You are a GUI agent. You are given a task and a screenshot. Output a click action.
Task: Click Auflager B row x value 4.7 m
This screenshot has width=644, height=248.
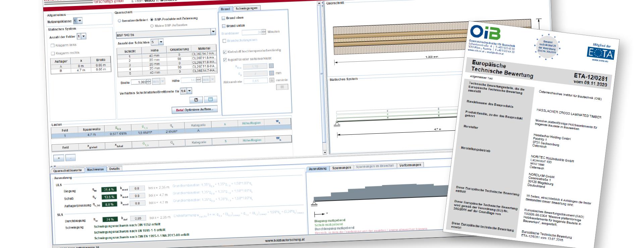(81, 70)
